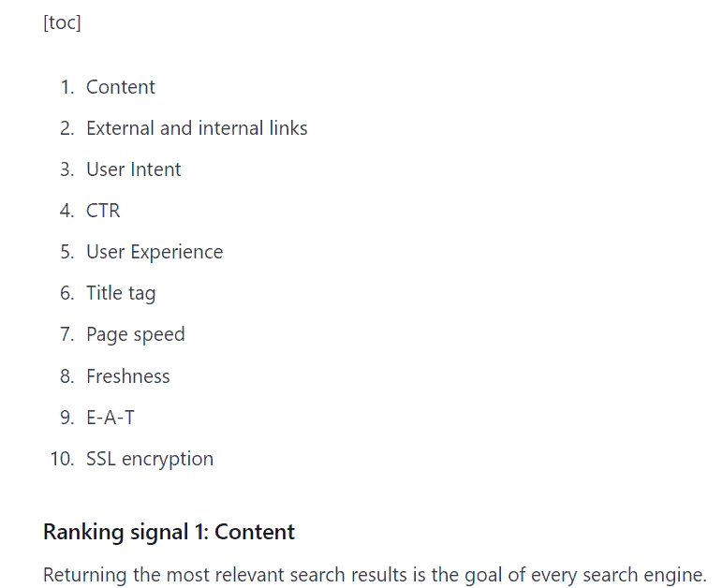The width and height of the screenshot is (722, 588).
Task: Click the number 1 list marker
Action: click(x=67, y=87)
